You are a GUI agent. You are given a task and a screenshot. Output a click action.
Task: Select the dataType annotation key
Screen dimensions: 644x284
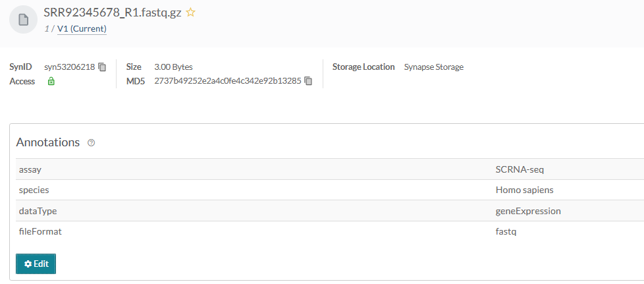38,211
